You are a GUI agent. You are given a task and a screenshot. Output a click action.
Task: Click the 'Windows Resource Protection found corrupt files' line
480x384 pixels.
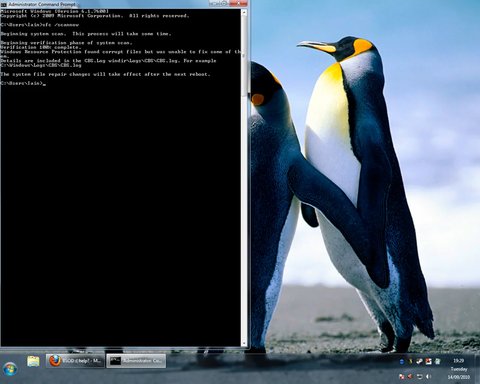pos(121,52)
